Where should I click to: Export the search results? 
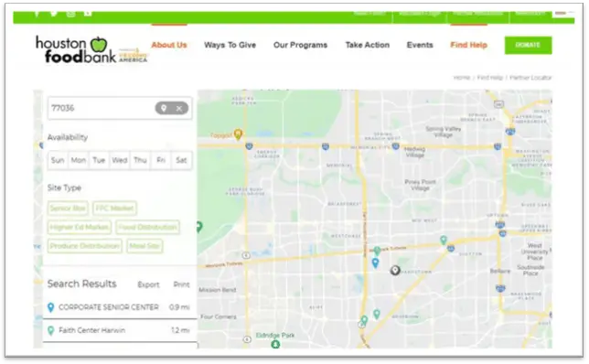click(148, 284)
